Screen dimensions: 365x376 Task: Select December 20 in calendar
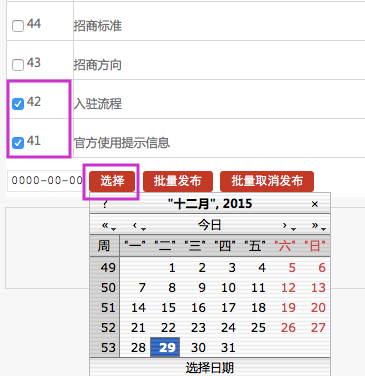pos(318,307)
